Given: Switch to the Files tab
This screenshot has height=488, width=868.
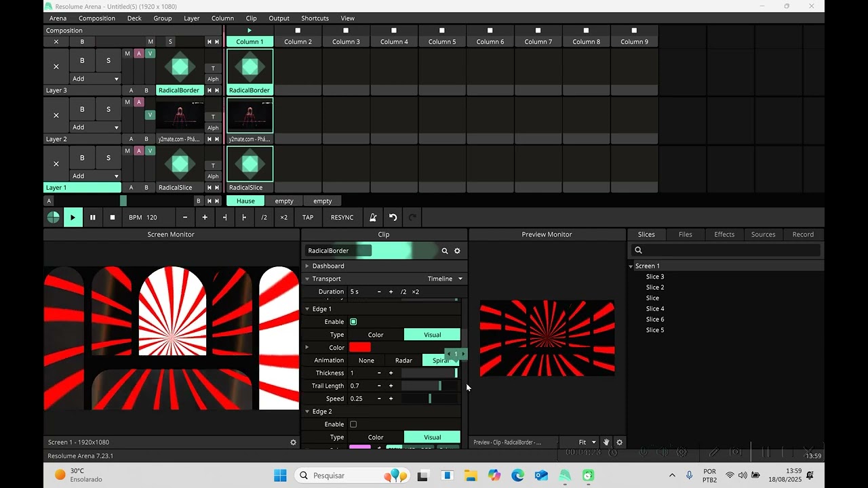Looking at the screenshot, I should click(686, 235).
